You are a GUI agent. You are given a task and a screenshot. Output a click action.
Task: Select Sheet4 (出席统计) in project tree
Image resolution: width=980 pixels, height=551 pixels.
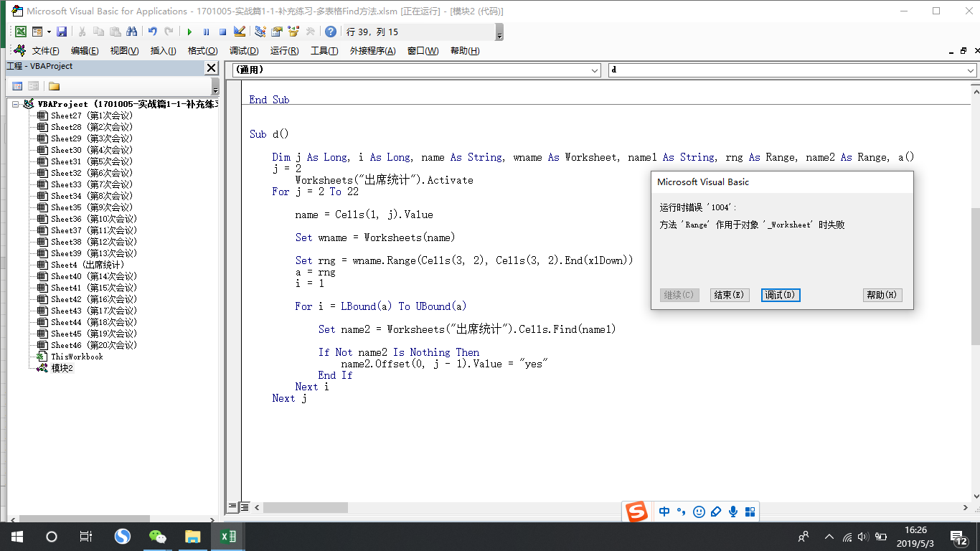pos(87,265)
